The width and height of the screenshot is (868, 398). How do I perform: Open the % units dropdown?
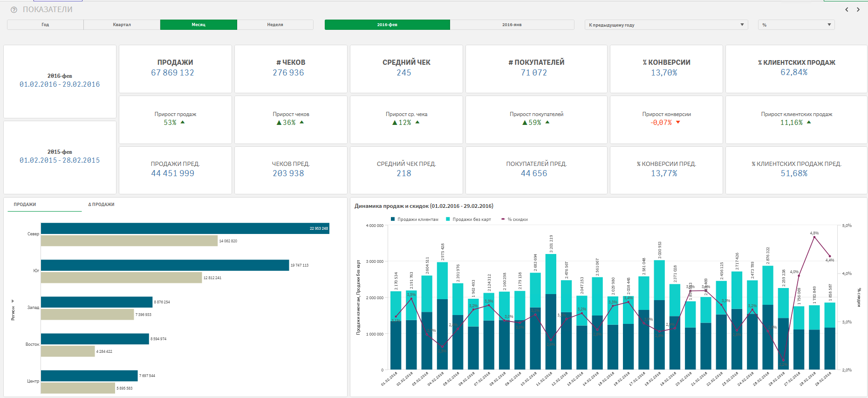[x=796, y=25]
